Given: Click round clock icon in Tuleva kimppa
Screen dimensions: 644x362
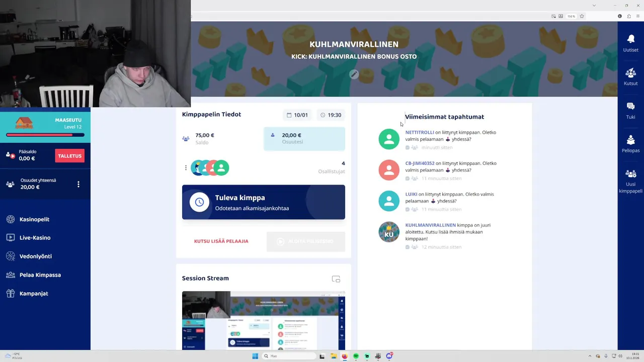Looking at the screenshot, I should 199,202.
